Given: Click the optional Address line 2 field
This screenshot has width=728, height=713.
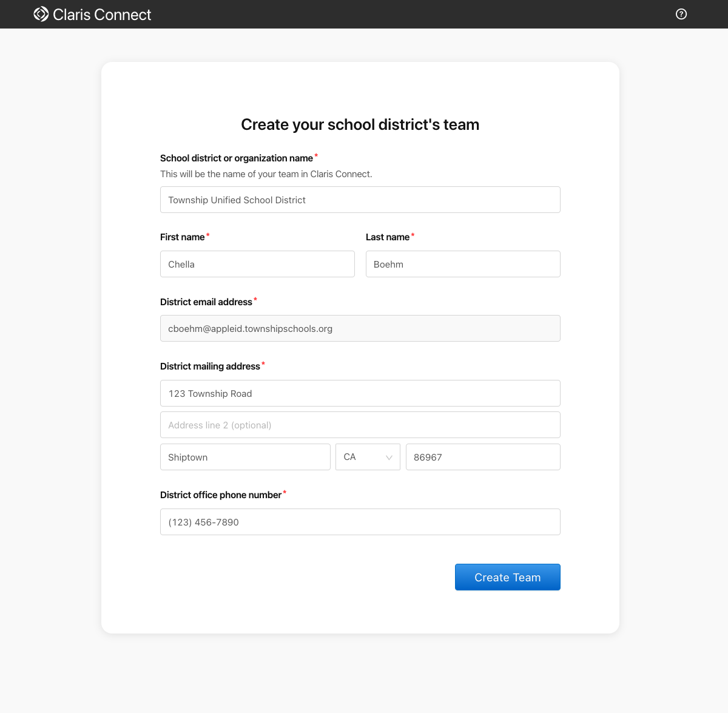Looking at the screenshot, I should click(360, 425).
